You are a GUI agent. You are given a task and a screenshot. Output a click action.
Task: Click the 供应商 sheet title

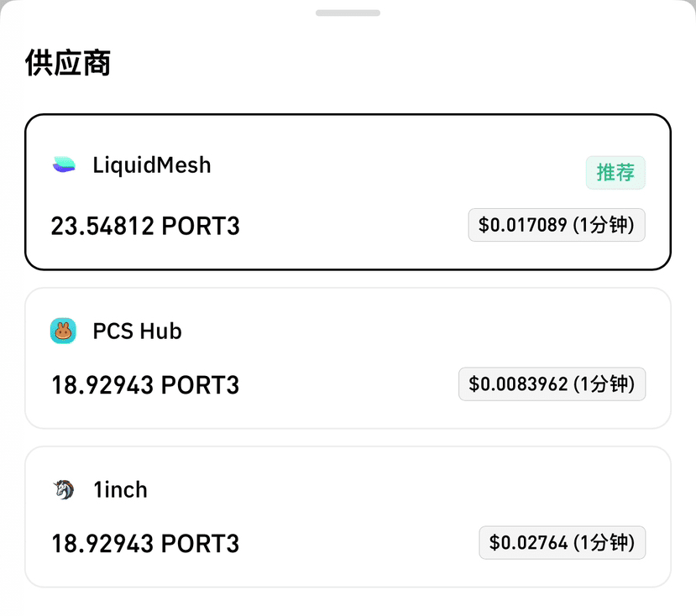point(67,63)
